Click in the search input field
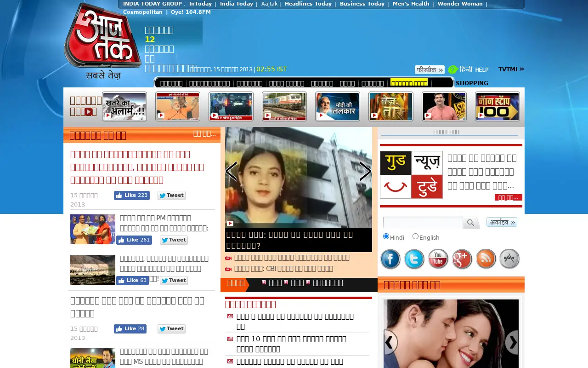This screenshot has height=368, width=588. [423, 223]
